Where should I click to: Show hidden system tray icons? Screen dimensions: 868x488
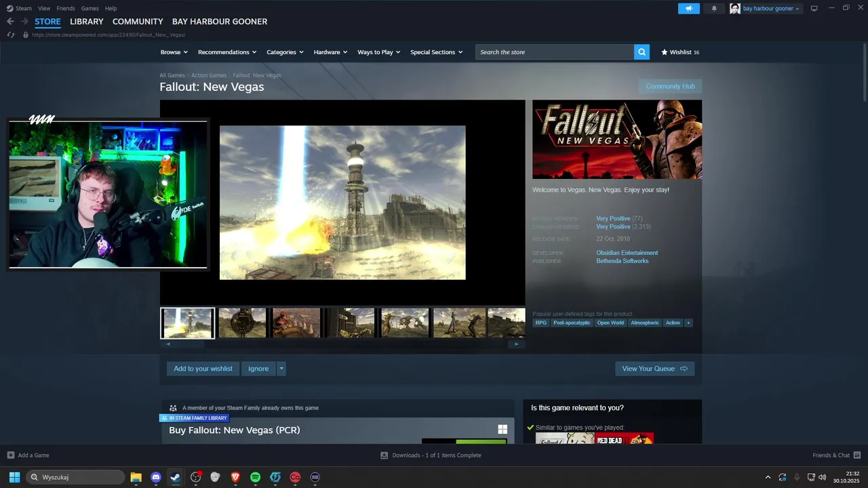point(768,477)
